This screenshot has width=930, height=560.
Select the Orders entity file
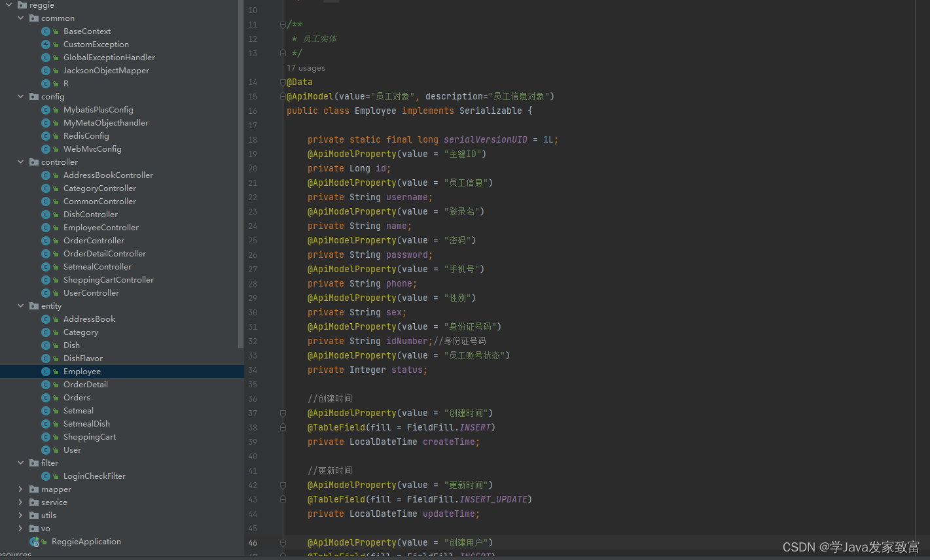(x=77, y=398)
